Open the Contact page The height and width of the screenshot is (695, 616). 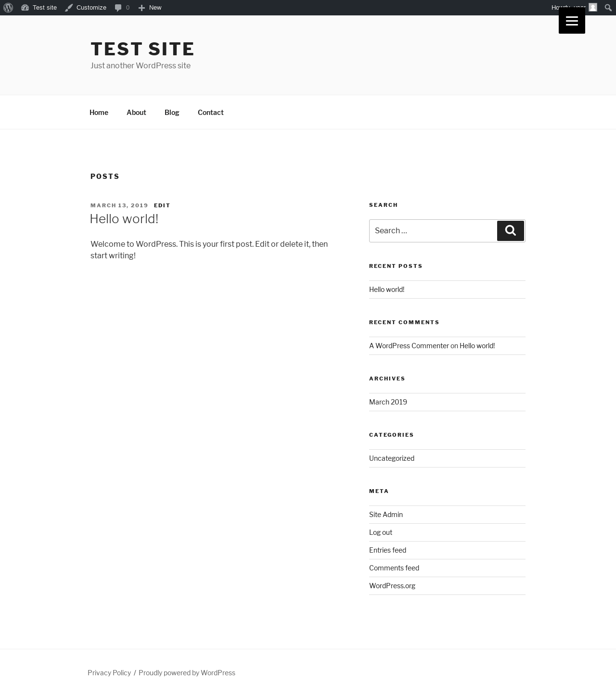(x=211, y=112)
